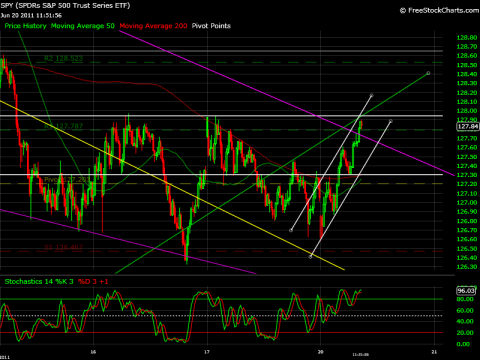Select top endpoint of lower white channel line
Screen dimensions: 480x360
[x=391, y=121]
